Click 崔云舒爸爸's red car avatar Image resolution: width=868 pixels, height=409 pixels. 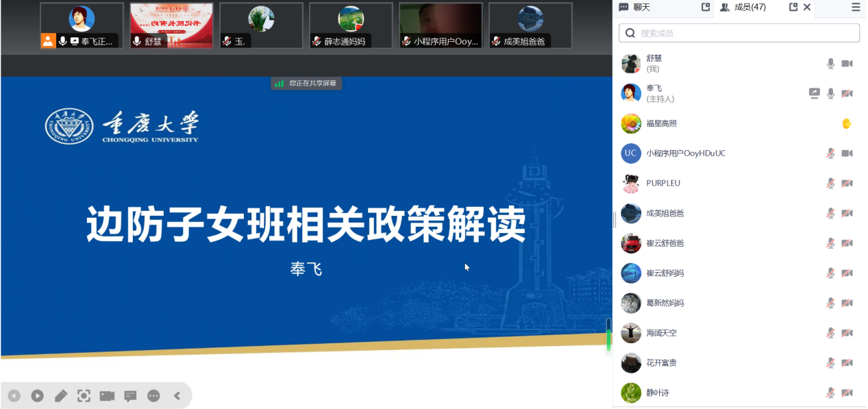(631, 243)
